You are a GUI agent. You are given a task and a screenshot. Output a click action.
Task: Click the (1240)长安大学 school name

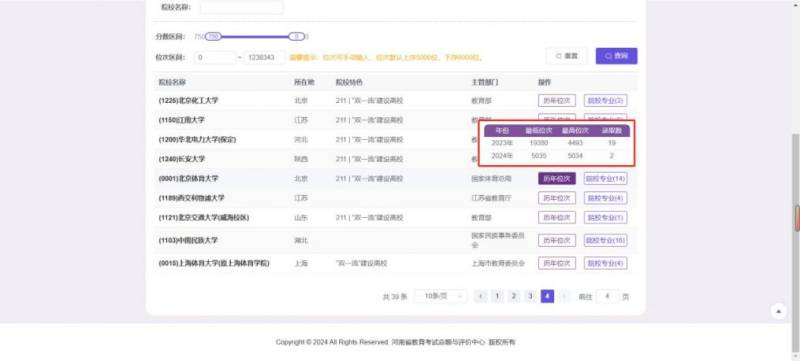tap(182, 159)
